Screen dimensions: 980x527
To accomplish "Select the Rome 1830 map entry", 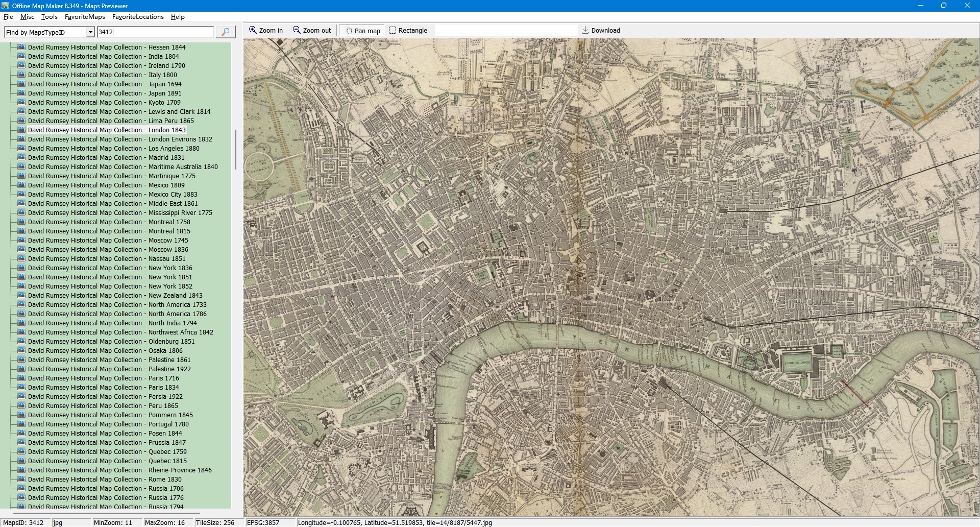I will 105,480.
